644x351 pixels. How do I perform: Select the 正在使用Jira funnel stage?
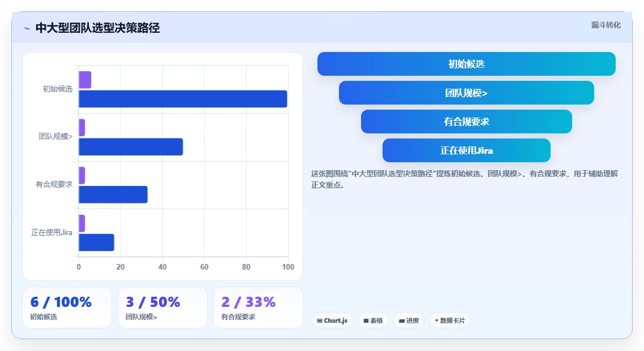[466, 150]
